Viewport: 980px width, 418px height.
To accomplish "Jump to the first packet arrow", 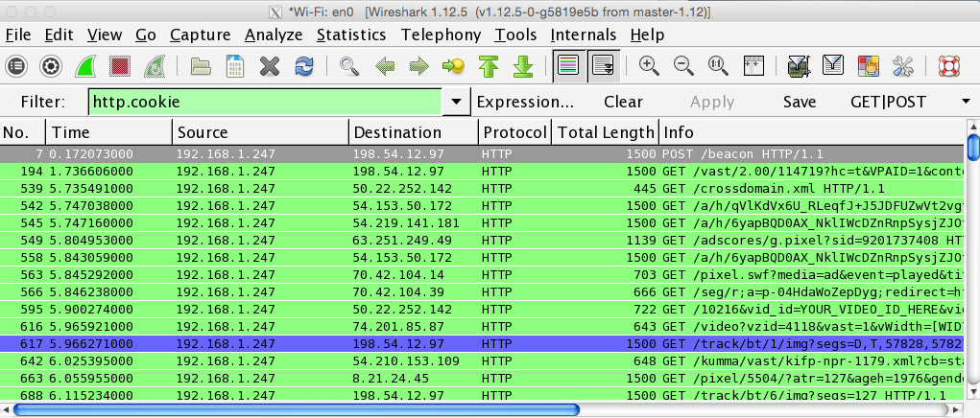I will coord(489,65).
